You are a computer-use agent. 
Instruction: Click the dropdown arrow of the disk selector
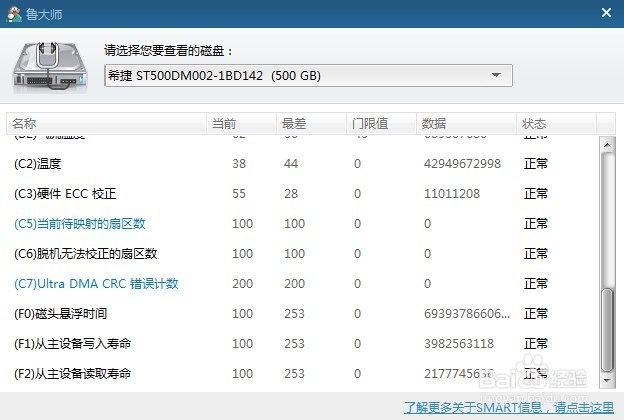coord(496,75)
